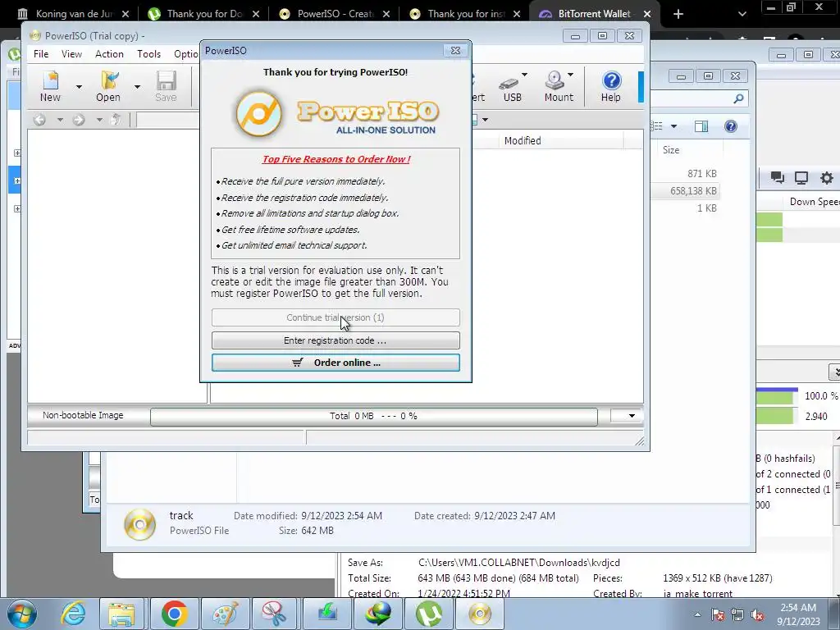This screenshot has width=840, height=630.
Task: Click the Up one level icon
Action: pyautogui.click(x=116, y=120)
